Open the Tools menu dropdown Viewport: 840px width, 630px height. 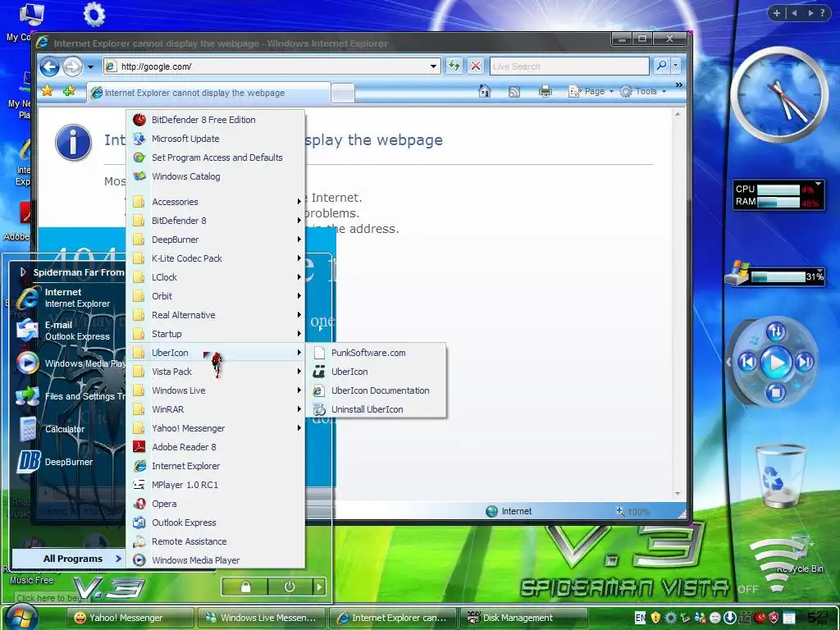coord(643,92)
